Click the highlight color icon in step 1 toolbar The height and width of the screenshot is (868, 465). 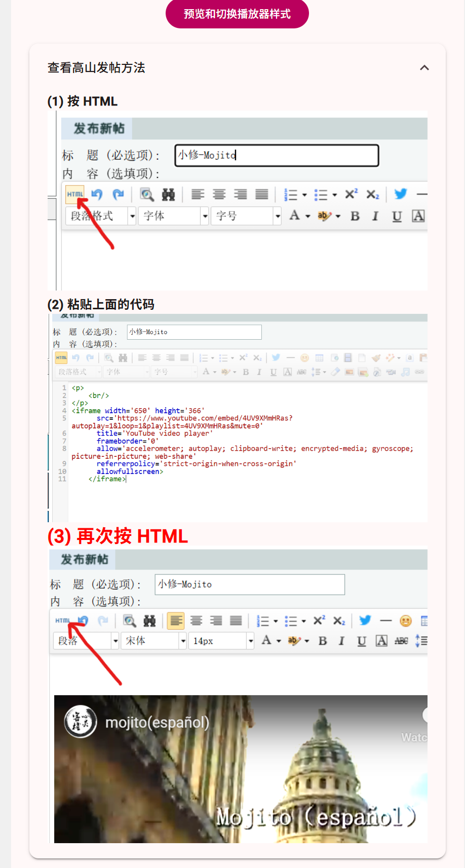(x=324, y=216)
